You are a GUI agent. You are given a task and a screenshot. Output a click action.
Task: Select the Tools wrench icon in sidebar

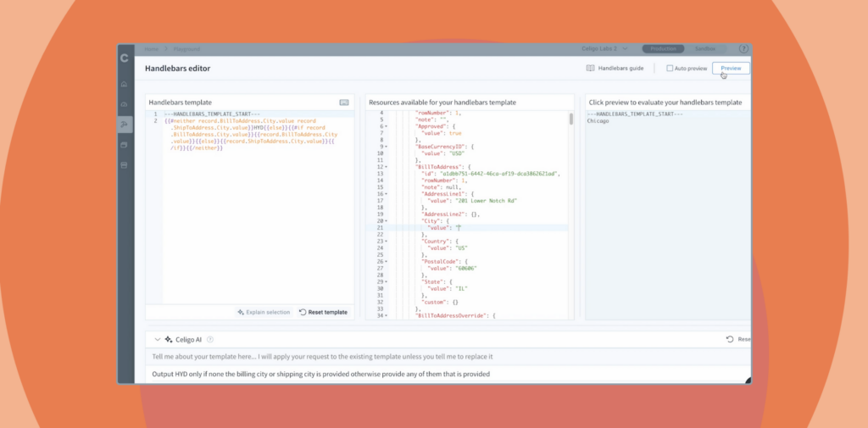pyautogui.click(x=125, y=125)
